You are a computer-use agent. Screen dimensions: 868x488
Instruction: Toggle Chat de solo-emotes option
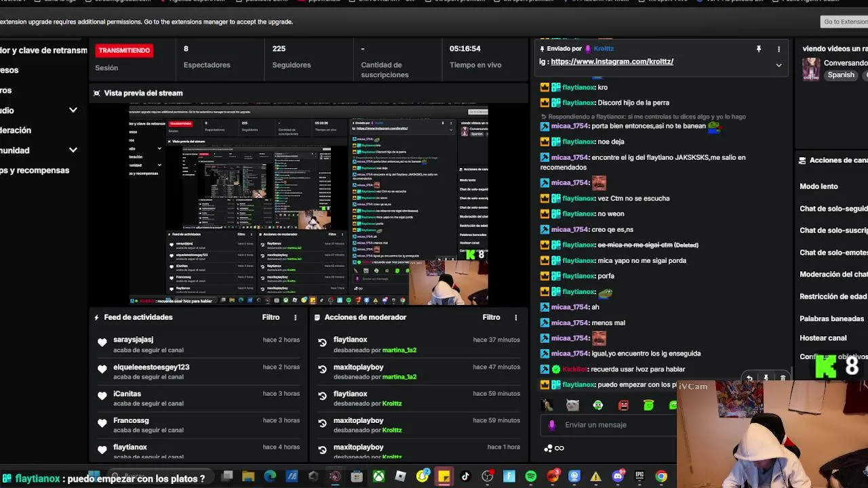point(833,253)
